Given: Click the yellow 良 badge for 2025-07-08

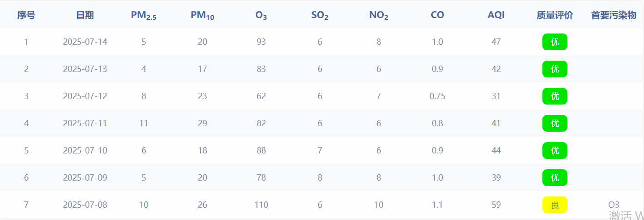Looking at the screenshot, I should coord(555,205).
